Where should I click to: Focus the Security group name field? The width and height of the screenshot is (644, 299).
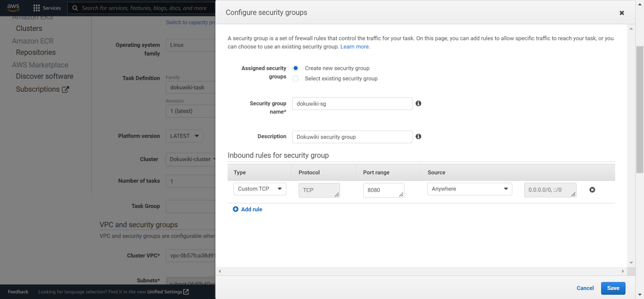coord(352,103)
